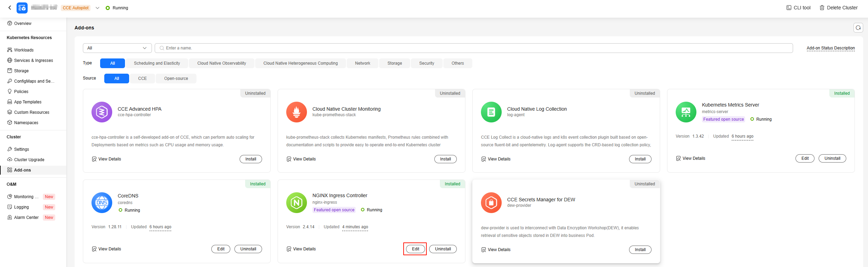
Task: Install CCE Advanced HPA
Action: tap(251, 159)
